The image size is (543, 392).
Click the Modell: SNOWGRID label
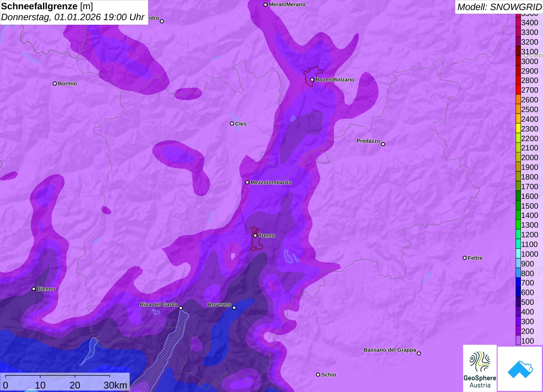click(499, 7)
